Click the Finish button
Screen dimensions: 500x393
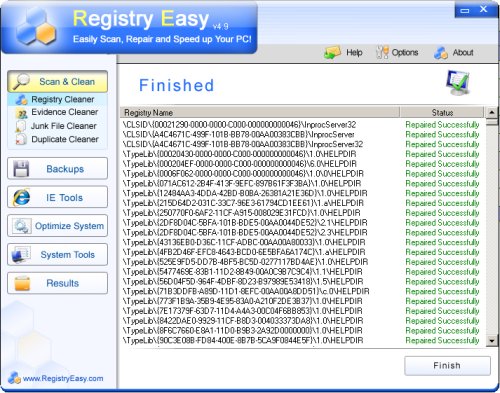point(447,366)
